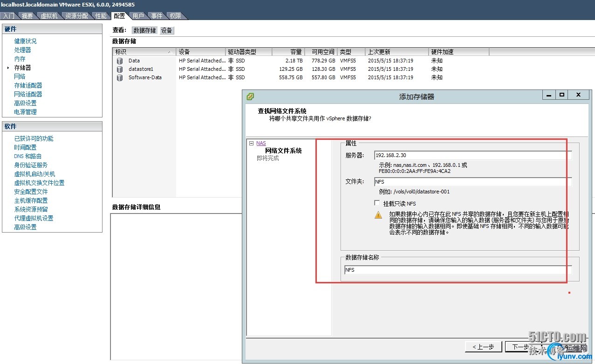The height and width of the screenshot is (364, 595).
Task: Open 时间配置 in software list
Action: (25, 147)
